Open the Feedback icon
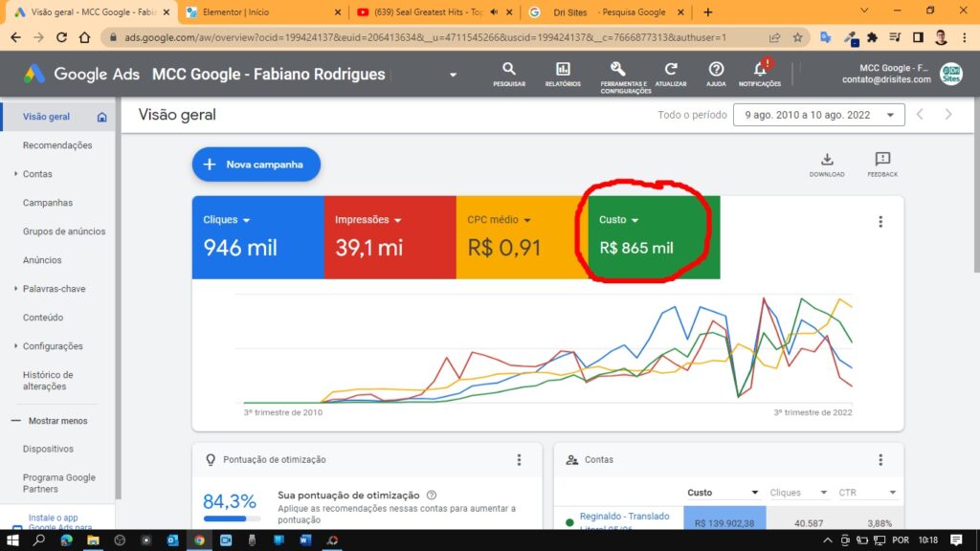Viewport: 980px width, 551px height. 882,161
